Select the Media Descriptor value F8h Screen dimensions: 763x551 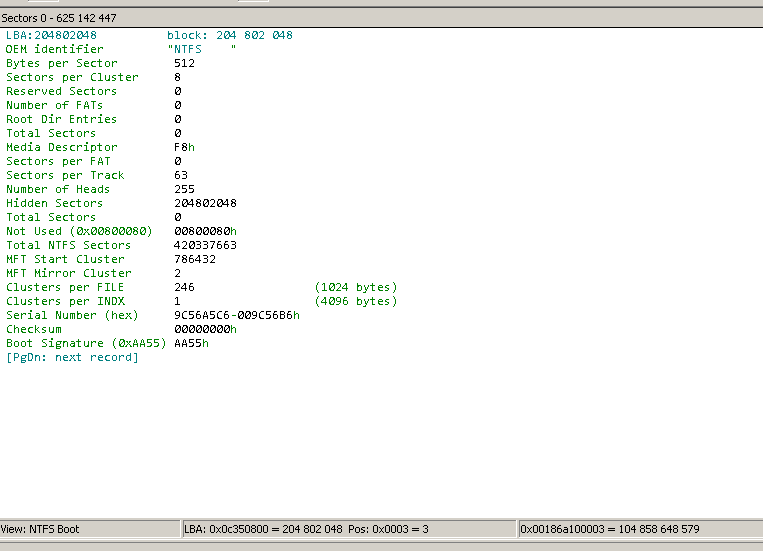point(184,147)
